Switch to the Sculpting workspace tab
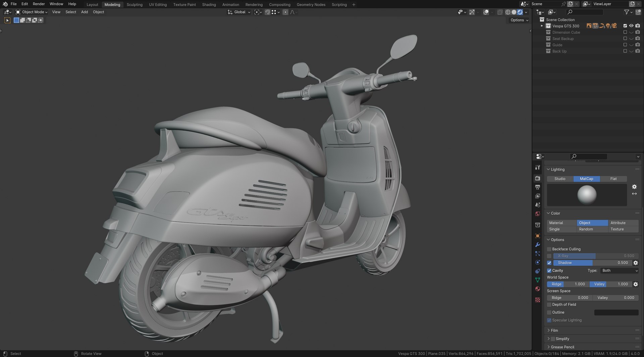The width and height of the screenshot is (644, 357). 135,5
